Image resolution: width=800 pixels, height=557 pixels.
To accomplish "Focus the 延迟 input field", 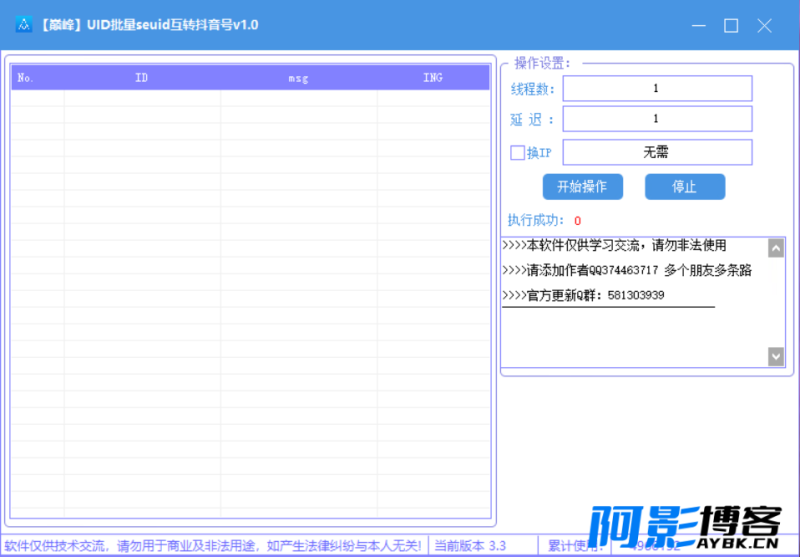I will click(x=656, y=119).
